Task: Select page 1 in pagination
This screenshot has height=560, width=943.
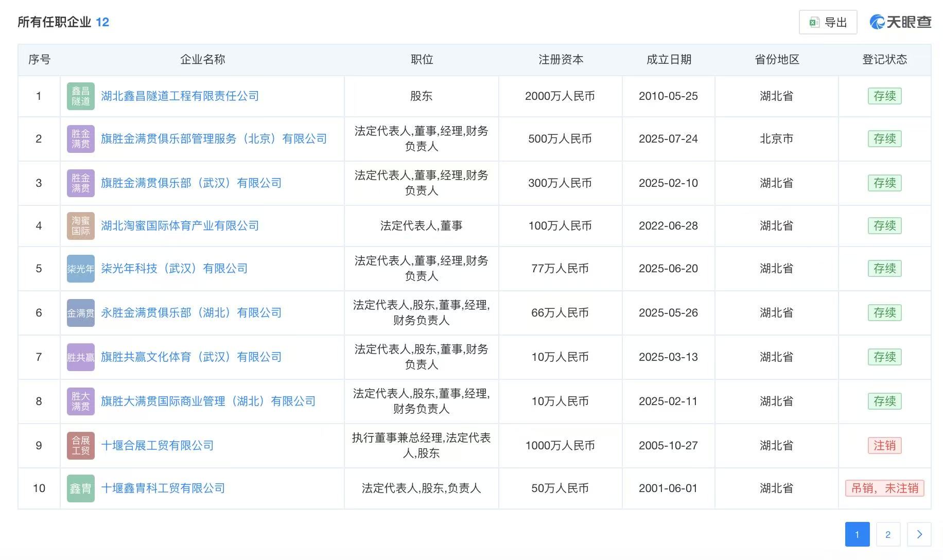Action: (x=857, y=534)
